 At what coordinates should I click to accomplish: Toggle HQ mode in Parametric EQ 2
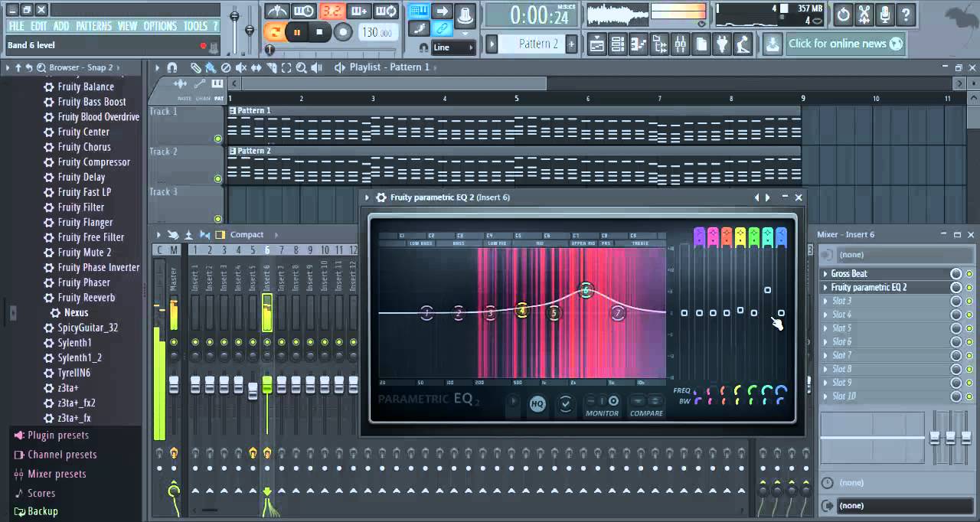tap(537, 405)
